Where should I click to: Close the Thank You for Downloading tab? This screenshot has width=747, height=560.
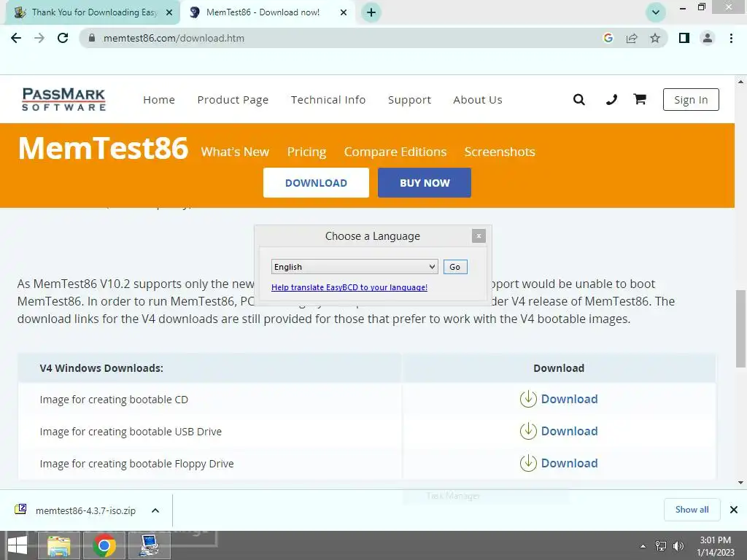click(x=169, y=12)
